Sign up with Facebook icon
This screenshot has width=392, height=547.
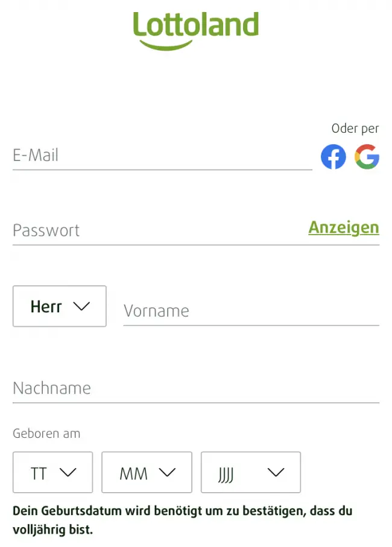click(334, 157)
